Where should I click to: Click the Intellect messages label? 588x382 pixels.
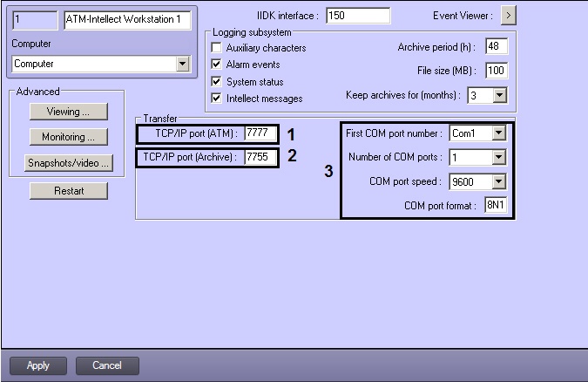264,99
